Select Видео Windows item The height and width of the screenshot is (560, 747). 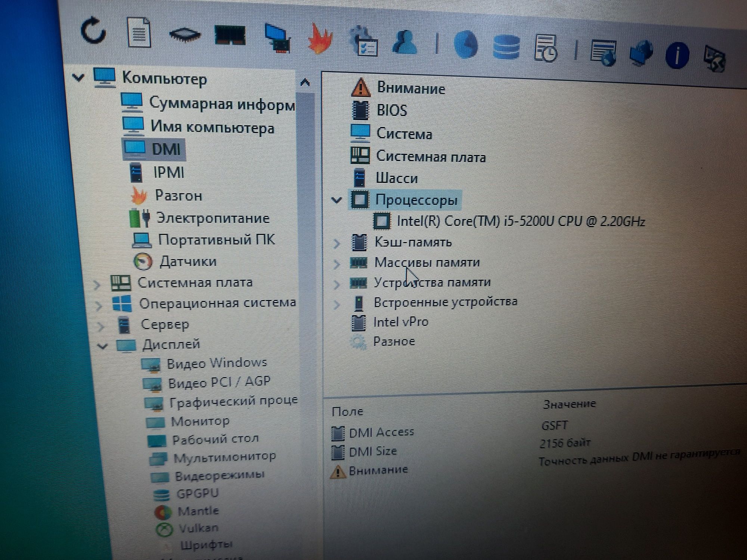tap(204, 363)
